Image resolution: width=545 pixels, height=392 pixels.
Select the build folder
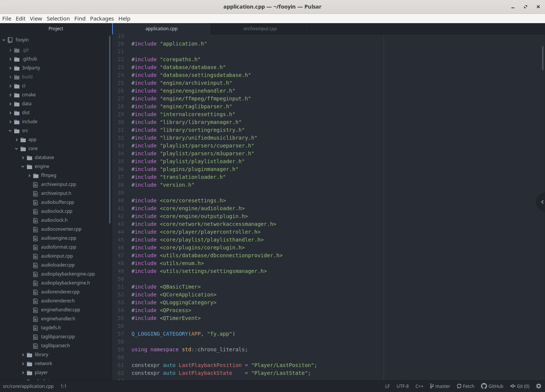tap(27, 77)
